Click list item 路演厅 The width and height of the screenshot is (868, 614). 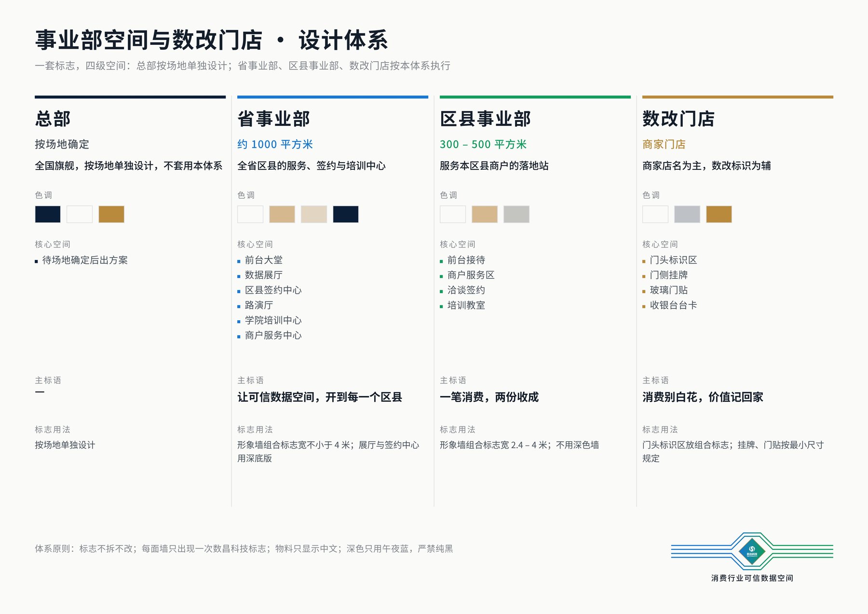click(259, 305)
